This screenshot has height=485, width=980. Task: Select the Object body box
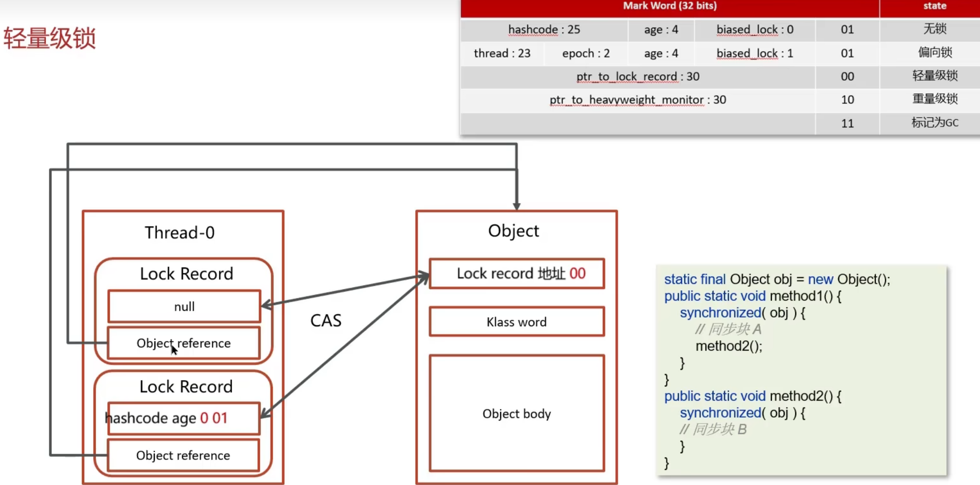coord(517,413)
